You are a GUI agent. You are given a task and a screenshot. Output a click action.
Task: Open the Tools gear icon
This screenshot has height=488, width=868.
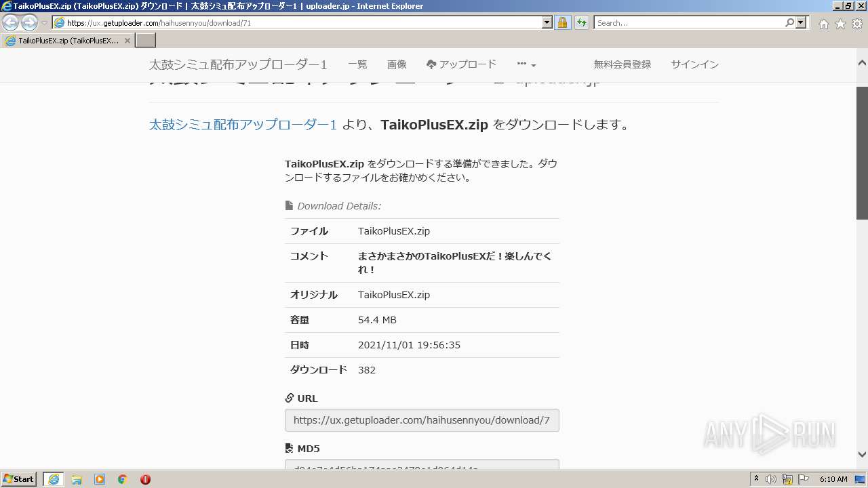(857, 24)
